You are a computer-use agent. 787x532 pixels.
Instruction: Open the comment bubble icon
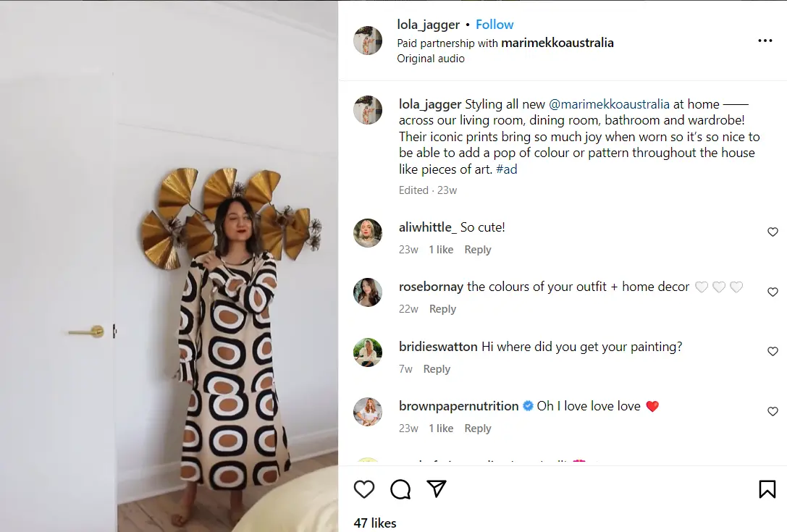click(x=400, y=490)
